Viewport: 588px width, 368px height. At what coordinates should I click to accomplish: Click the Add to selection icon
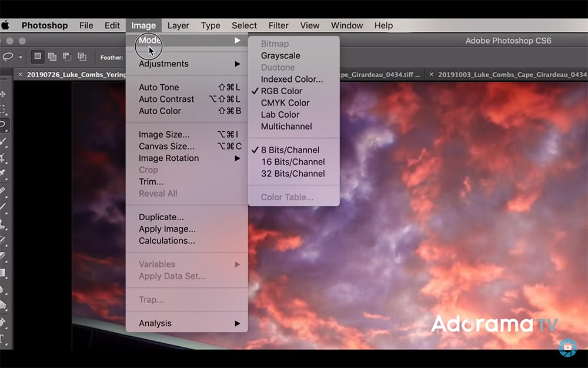point(52,57)
